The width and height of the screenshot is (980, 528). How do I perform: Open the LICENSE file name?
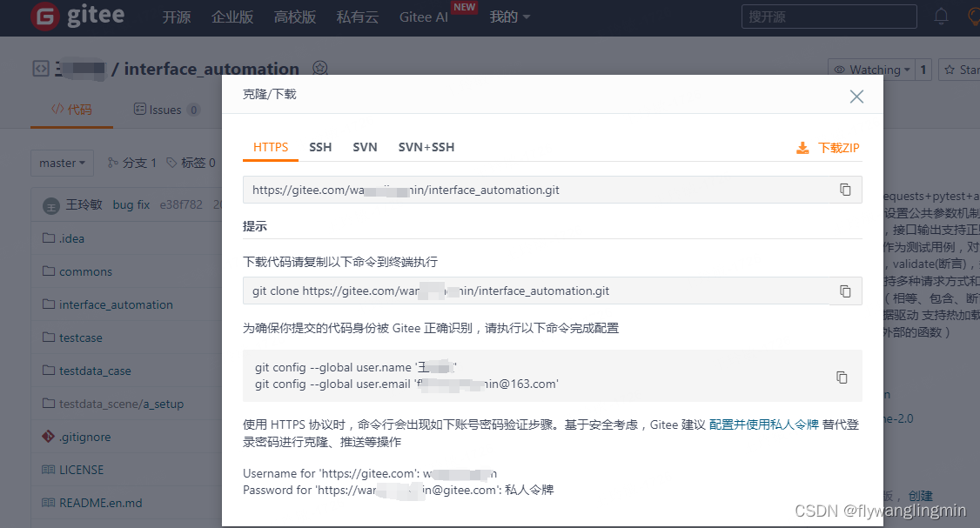pos(81,470)
